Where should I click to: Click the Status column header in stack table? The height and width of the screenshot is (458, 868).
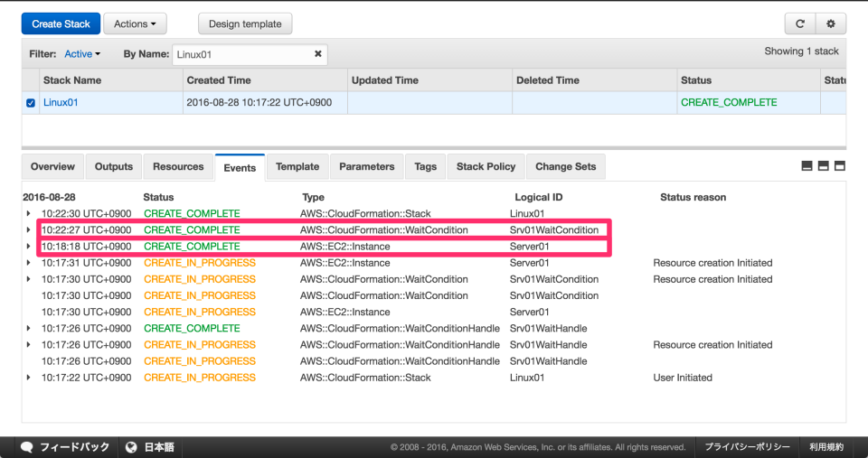(x=749, y=80)
